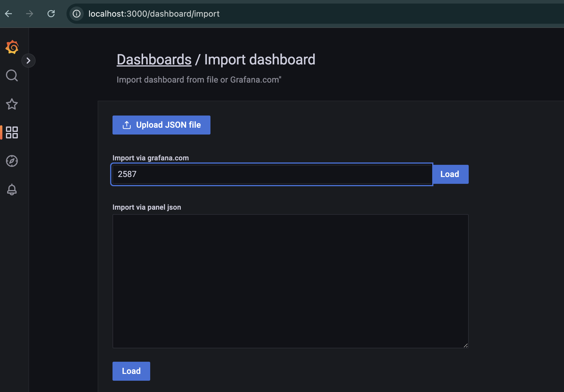The width and height of the screenshot is (564, 392).
Task: Click the Upload JSON file button
Action: pos(161,125)
